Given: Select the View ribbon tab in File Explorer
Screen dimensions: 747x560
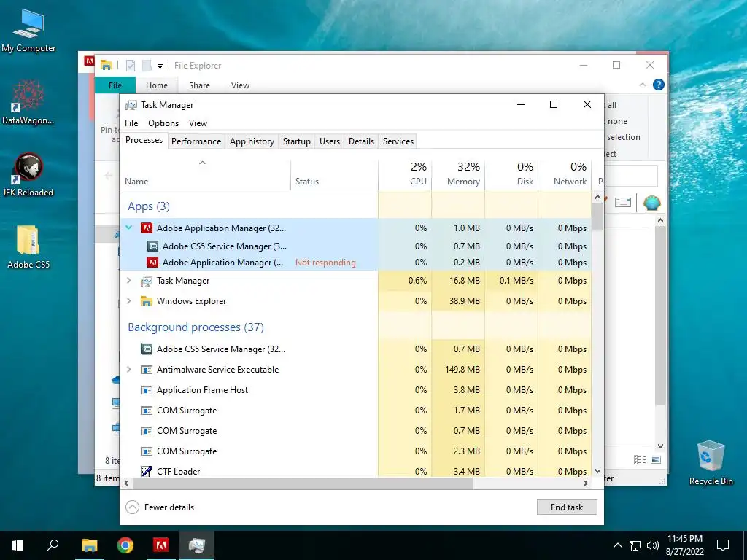Looking at the screenshot, I should (240, 85).
